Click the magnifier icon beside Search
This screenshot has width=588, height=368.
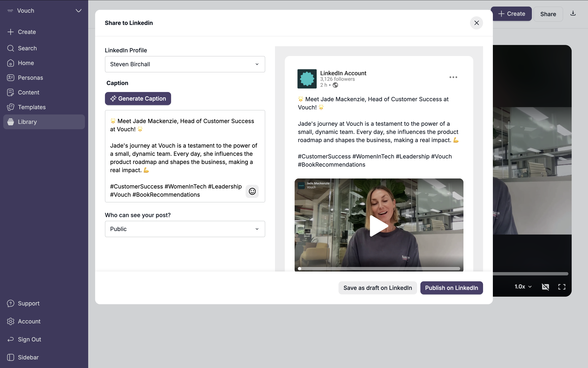click(x=10, y=48)
